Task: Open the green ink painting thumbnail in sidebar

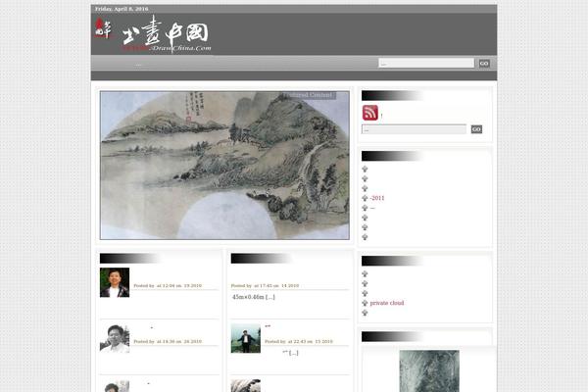Action: [429, 371]
